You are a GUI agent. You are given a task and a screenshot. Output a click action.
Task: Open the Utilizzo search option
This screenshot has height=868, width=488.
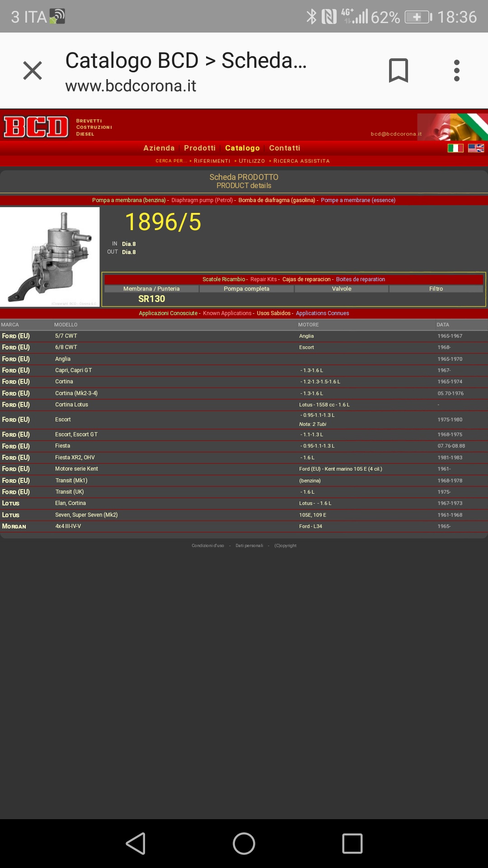tap(251, 161)
